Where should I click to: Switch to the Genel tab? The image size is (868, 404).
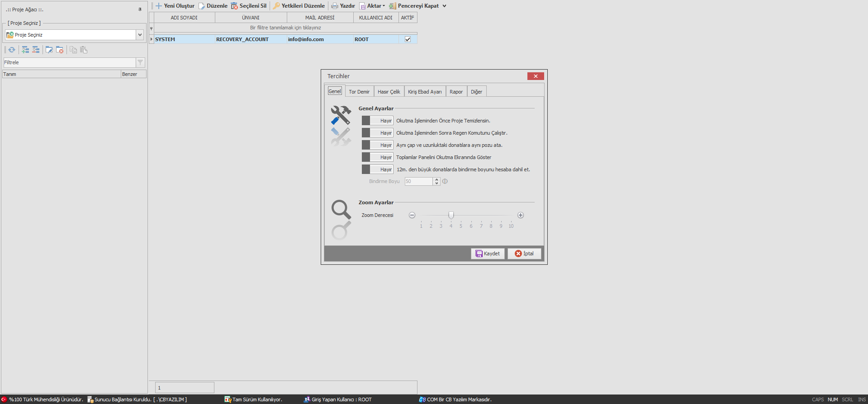pyautogui.click(x=335, y=91)
